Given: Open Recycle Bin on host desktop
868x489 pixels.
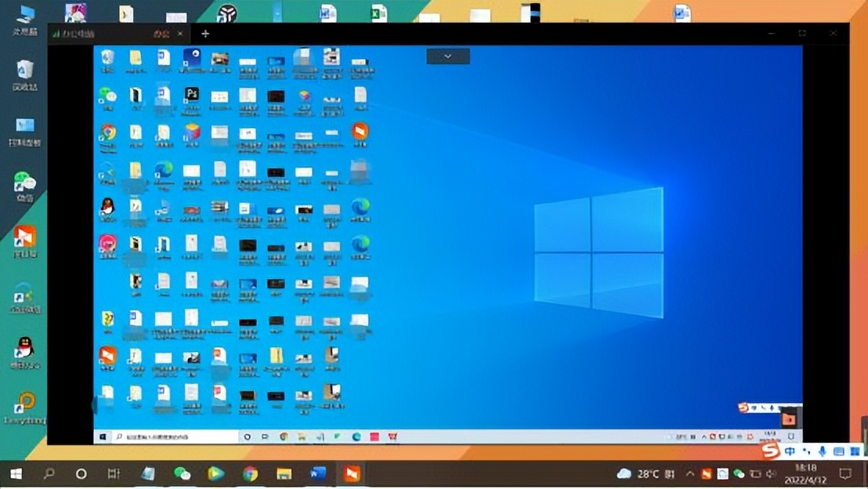Looking at the screenshot, I should (x=25, y=74).
